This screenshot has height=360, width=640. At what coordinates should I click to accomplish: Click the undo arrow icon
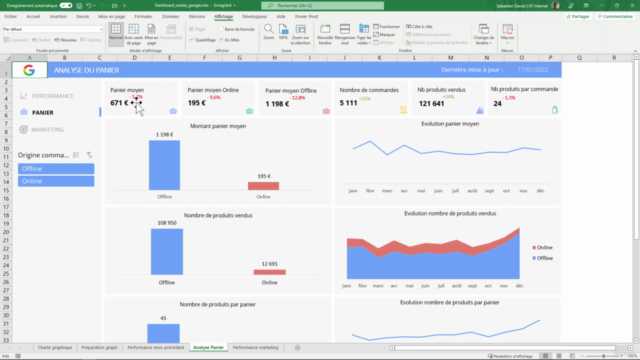click(89, 6)
